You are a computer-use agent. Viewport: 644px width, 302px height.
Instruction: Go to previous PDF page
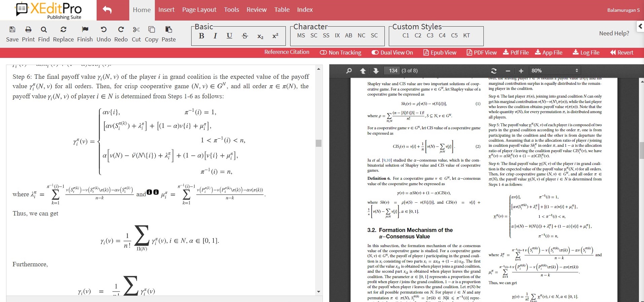[363, 71]
